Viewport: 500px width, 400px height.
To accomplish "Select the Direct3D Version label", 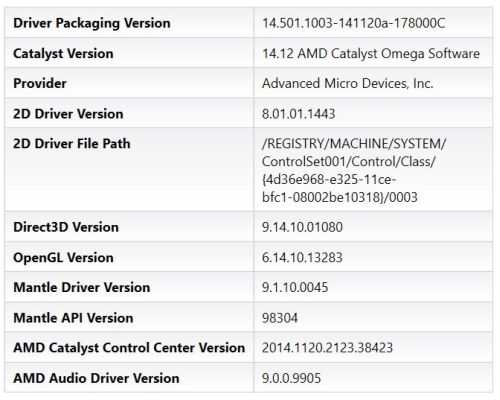I will pyautogui.click(x=66, y=227).
